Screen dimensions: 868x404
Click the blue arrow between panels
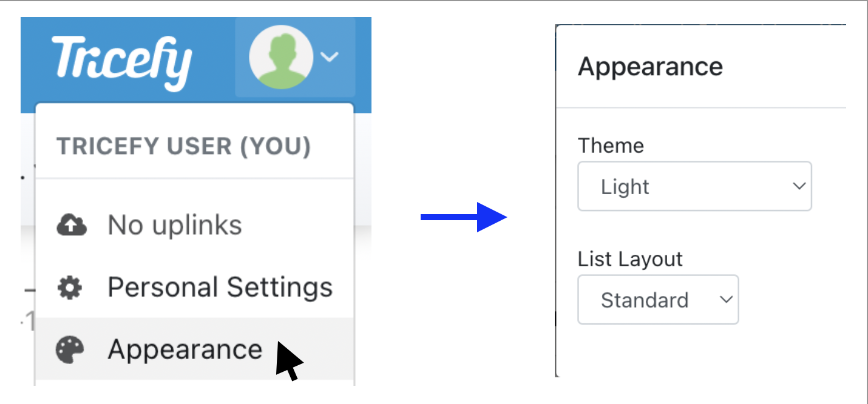pyautogui.click(x=464, y=217)
